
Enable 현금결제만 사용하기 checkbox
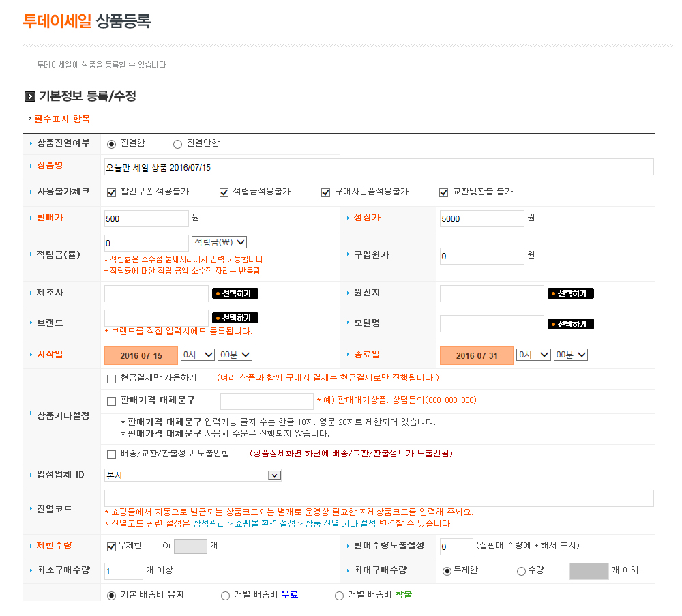(x=112, y=379)
